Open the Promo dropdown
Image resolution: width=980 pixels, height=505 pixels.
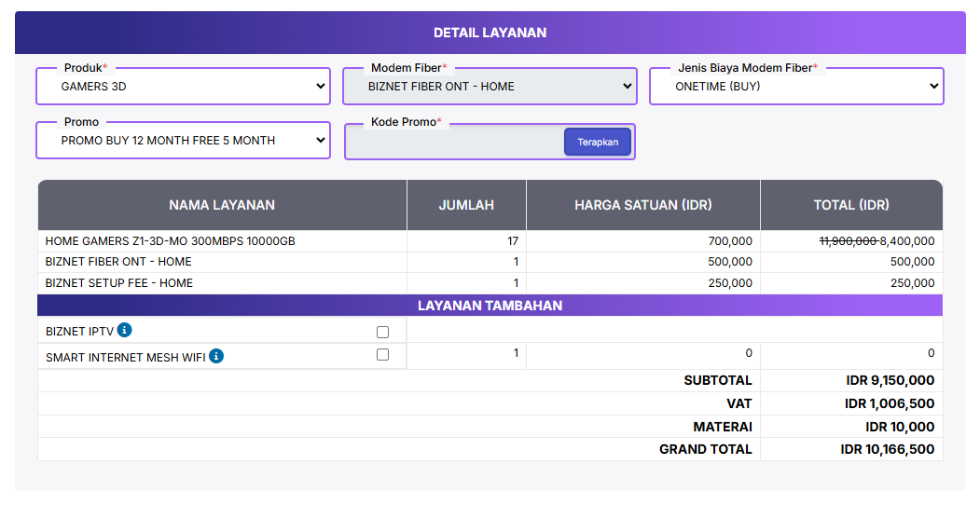[183, 141]
